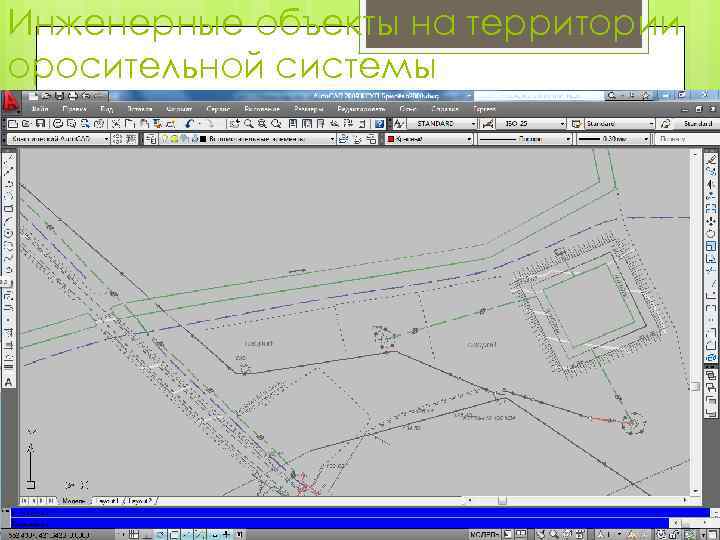This screenshot has width=720, height=540.
Task: Open the Красный color control dropdown
Action: [x=429, y=139]
